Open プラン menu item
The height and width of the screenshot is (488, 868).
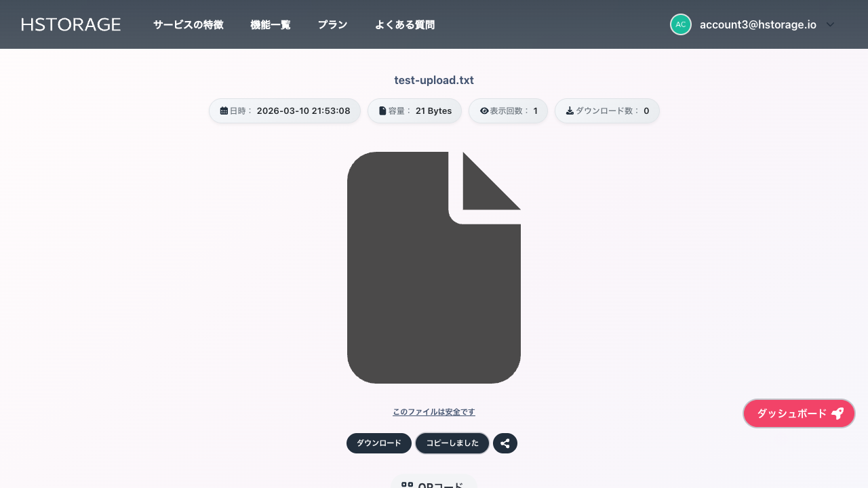point(332,24)
